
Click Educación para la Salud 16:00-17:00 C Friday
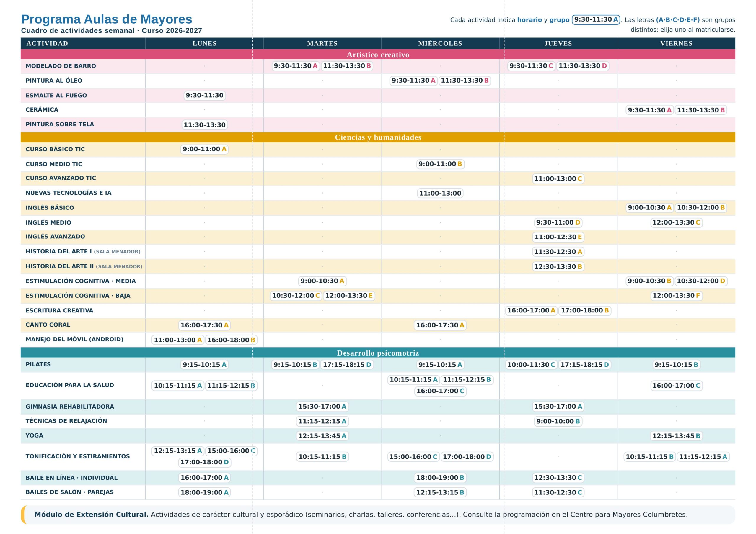[x=676, y=385]
